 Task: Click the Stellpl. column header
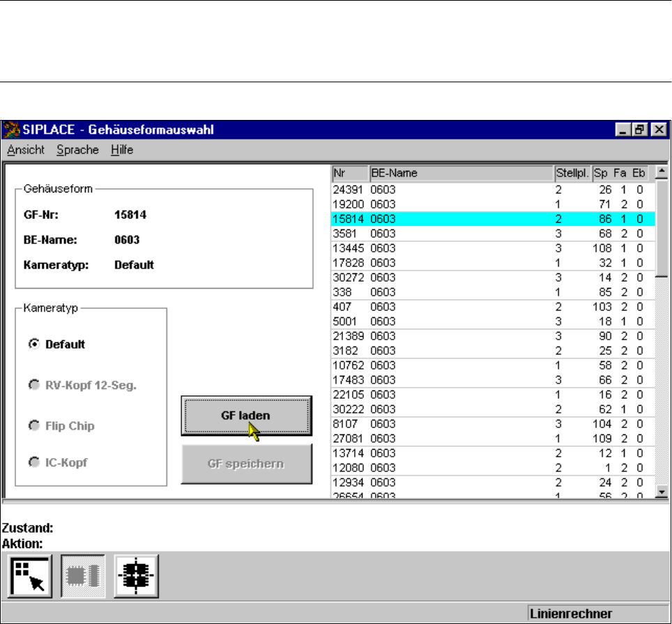572,173
